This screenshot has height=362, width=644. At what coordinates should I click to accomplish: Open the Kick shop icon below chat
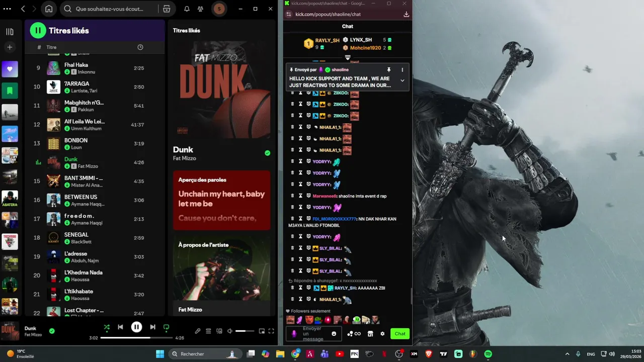[x=370, y=334]
